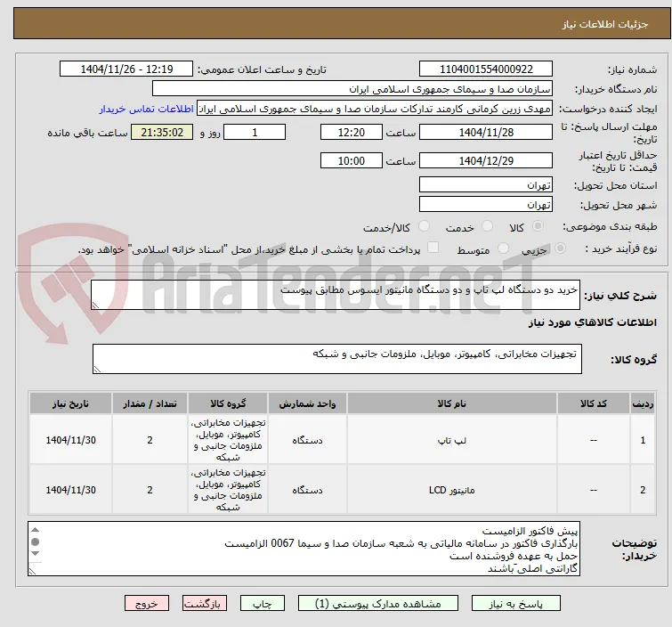
Task: Click the شماره نیاز field 1104001554000922
Action: 486,69
